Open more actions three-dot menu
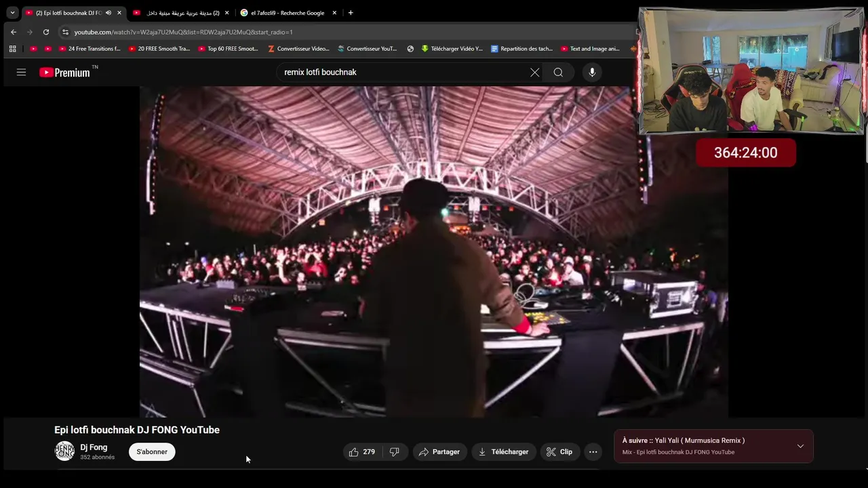 click(593, 452)
